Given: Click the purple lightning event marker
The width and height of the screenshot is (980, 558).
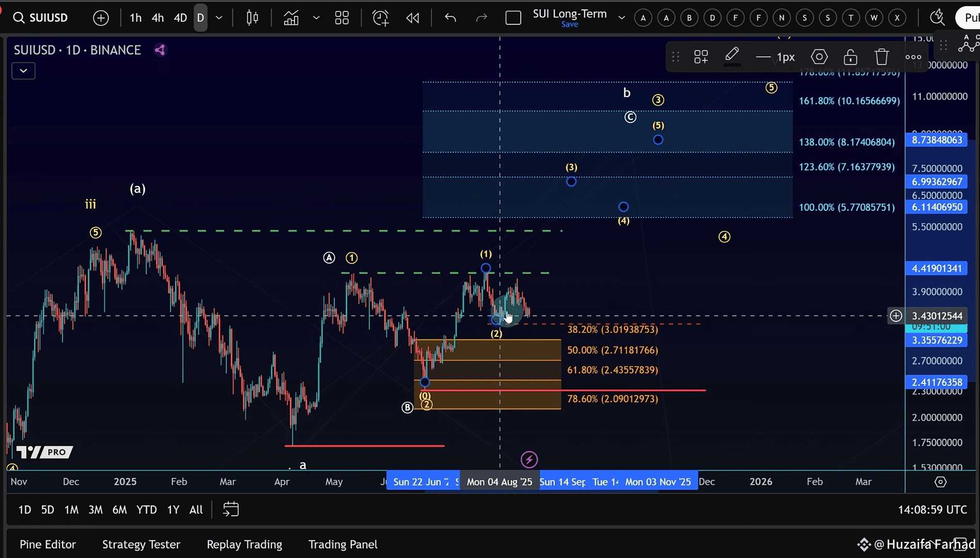Looking at the screenshot, I should coord(529,459).
